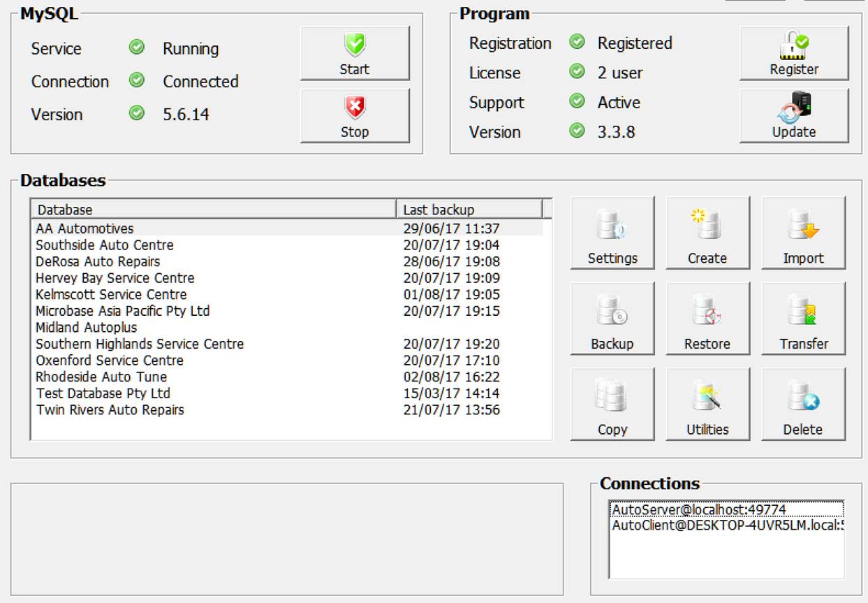Select the AutoServer@localhost connection
868x603 pixels.
[699, 510]
